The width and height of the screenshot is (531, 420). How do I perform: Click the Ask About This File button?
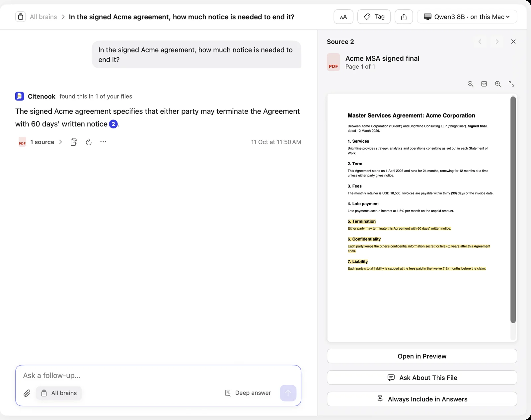(422, 378)
